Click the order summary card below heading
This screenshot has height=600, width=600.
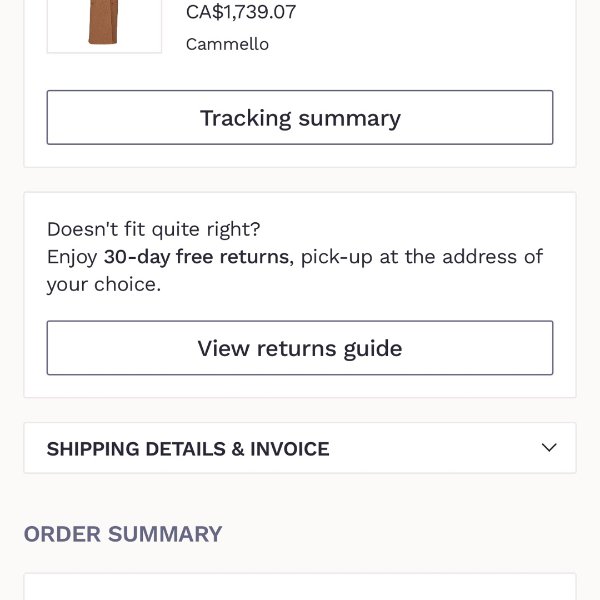(x=300, y=587)
